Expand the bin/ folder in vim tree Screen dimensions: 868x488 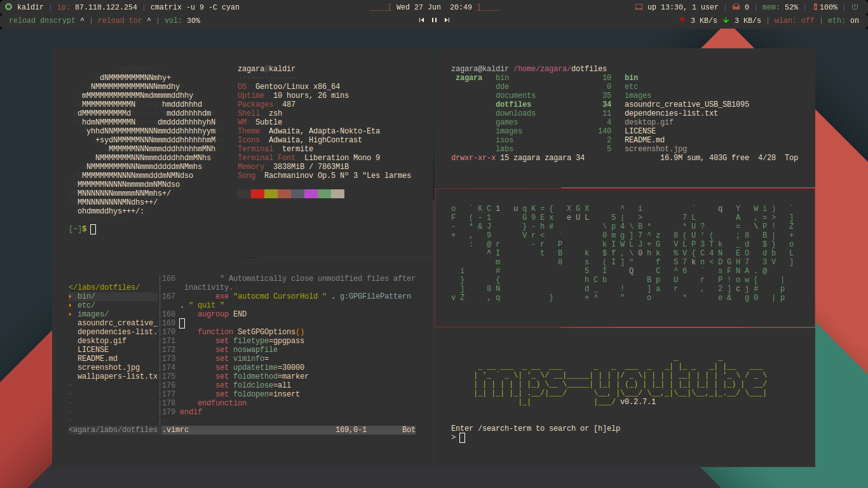pyautogui.click(x=86, y=296)
